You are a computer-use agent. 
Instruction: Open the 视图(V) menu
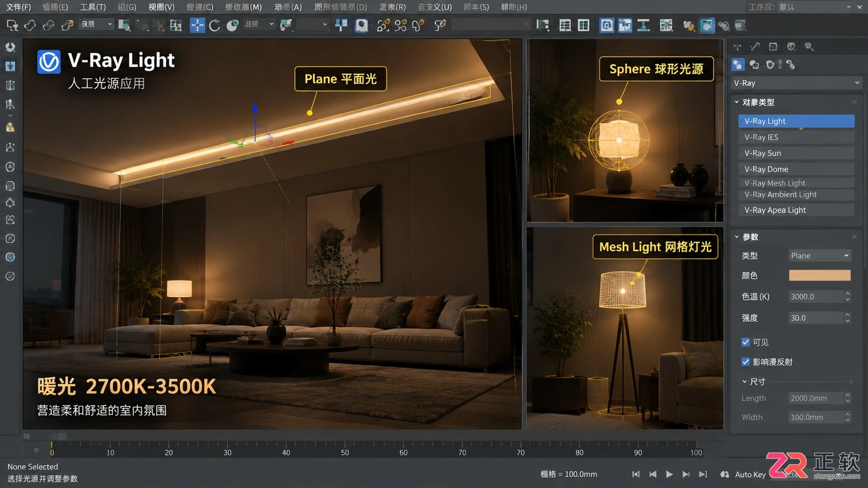162,7
